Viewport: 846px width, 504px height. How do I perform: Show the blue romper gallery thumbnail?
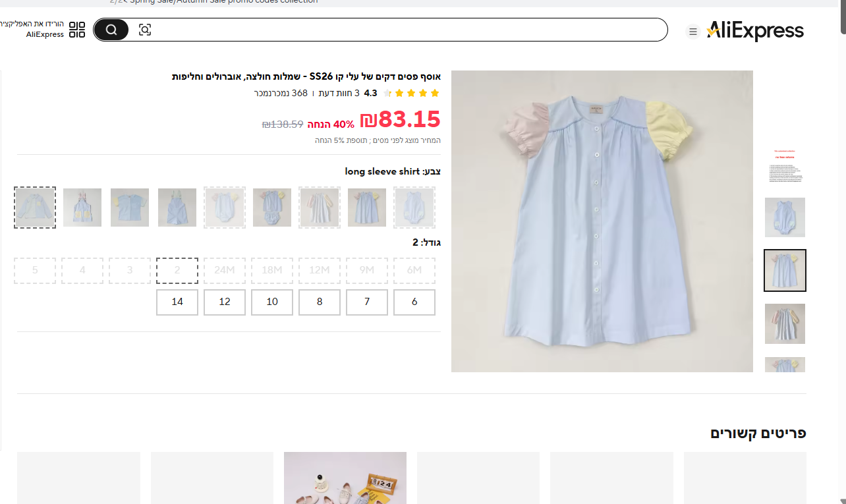click(785, 217)
